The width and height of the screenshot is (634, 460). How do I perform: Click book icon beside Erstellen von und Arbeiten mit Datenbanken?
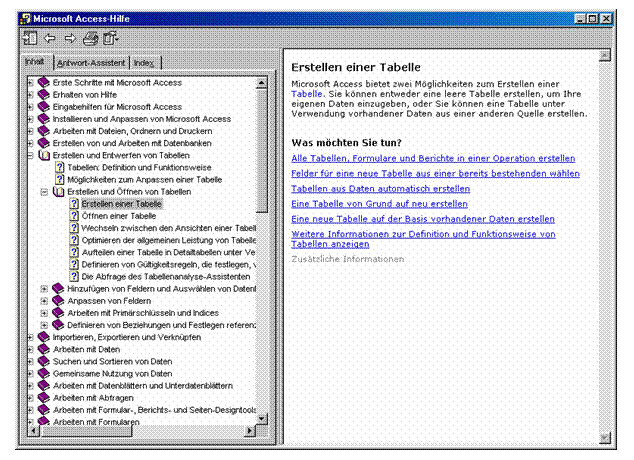(x=43, y=143)
